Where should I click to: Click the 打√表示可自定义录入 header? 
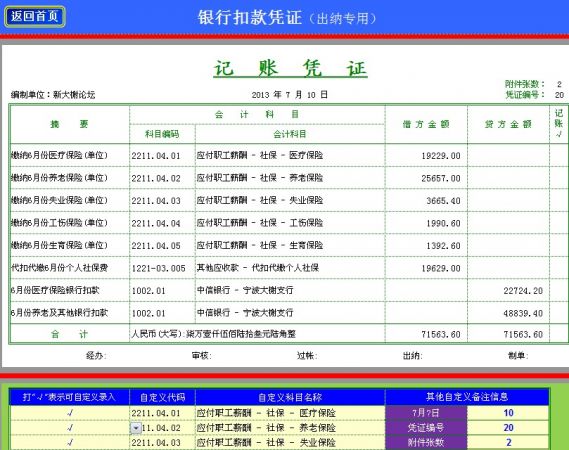pos(69,397)
